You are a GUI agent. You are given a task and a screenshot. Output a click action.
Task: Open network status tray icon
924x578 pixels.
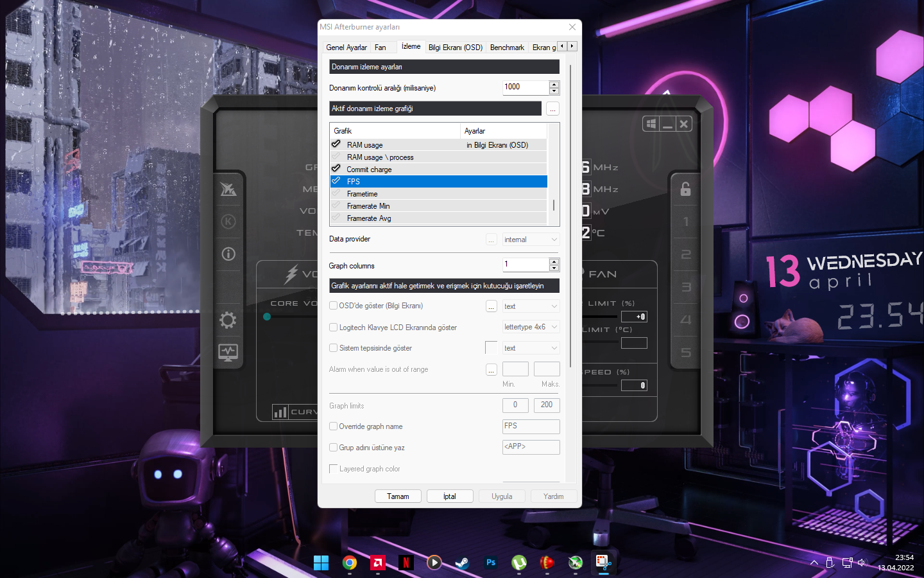pyautogui.click(x=847, y=563)
